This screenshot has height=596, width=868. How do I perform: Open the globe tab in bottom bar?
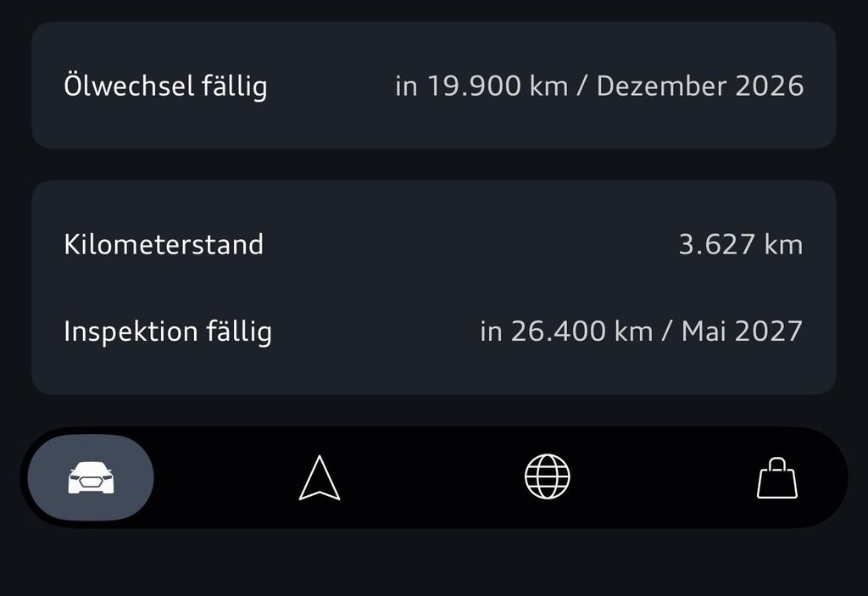click(x=548, y=476)
